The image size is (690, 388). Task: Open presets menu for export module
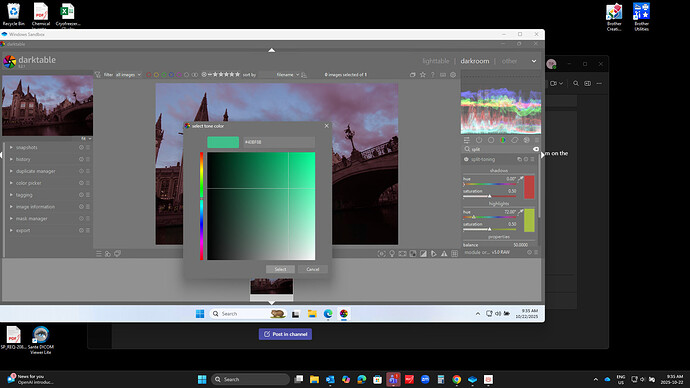pyautogui.click(x=88, y=231)
